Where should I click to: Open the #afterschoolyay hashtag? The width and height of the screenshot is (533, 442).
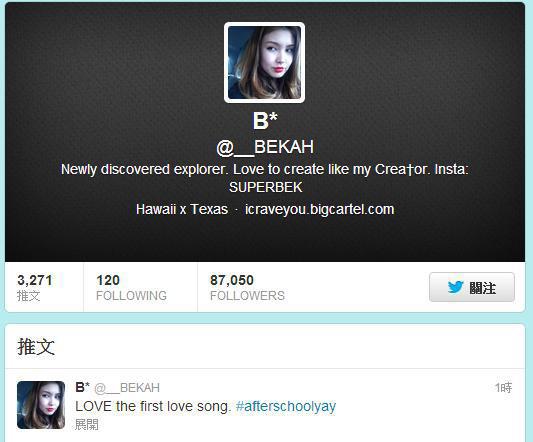click(286, 406)
